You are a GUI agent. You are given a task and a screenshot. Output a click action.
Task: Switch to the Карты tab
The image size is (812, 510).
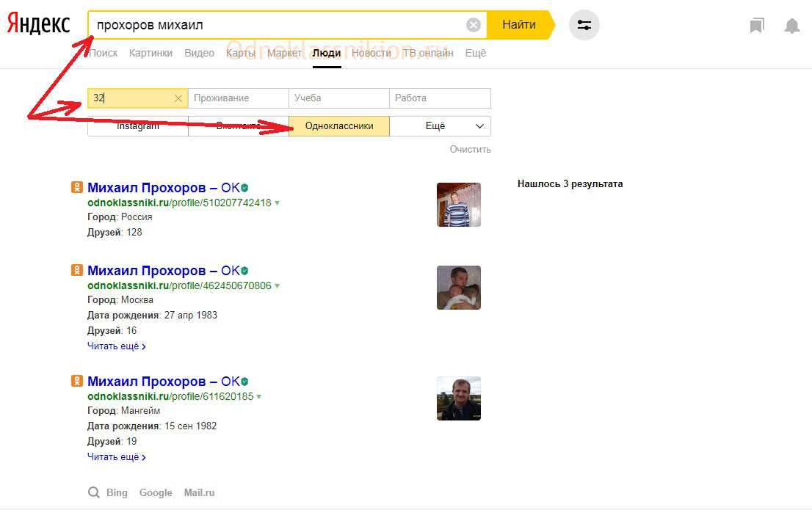click(x=241, y=53)
